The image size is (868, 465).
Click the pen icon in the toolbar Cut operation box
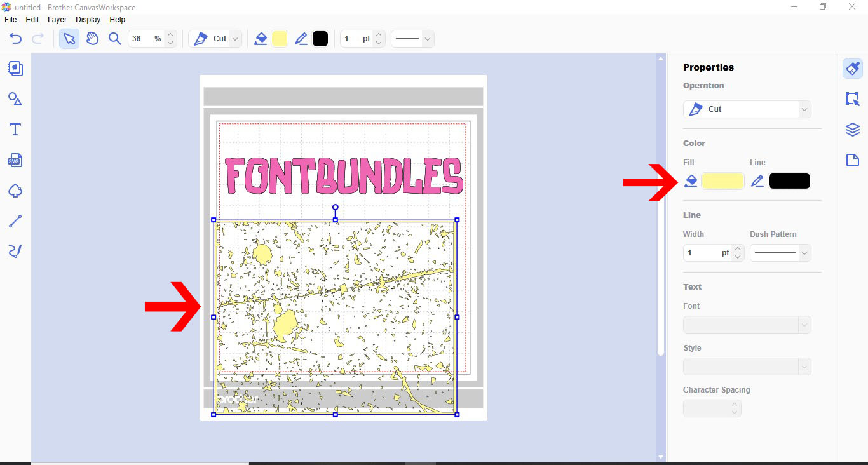(x=201, y=39)
